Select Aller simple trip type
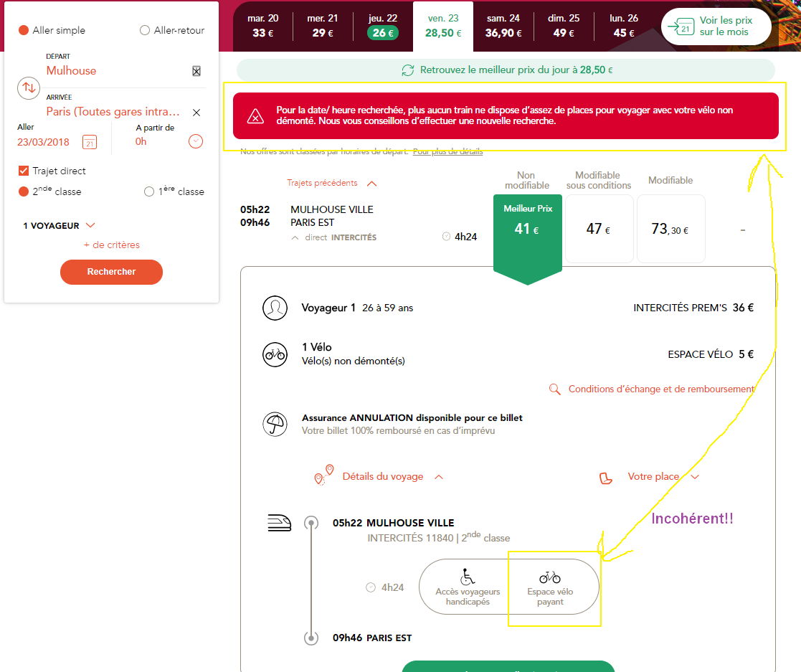The image size is (801, 672). tap(24, 30)
